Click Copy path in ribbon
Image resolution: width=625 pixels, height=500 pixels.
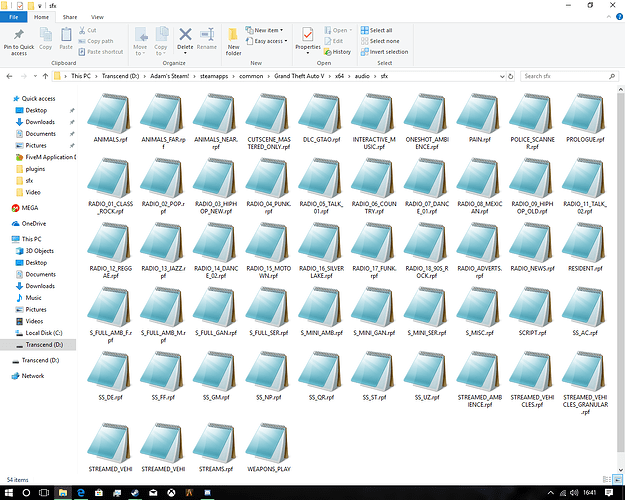coord(96,41)
